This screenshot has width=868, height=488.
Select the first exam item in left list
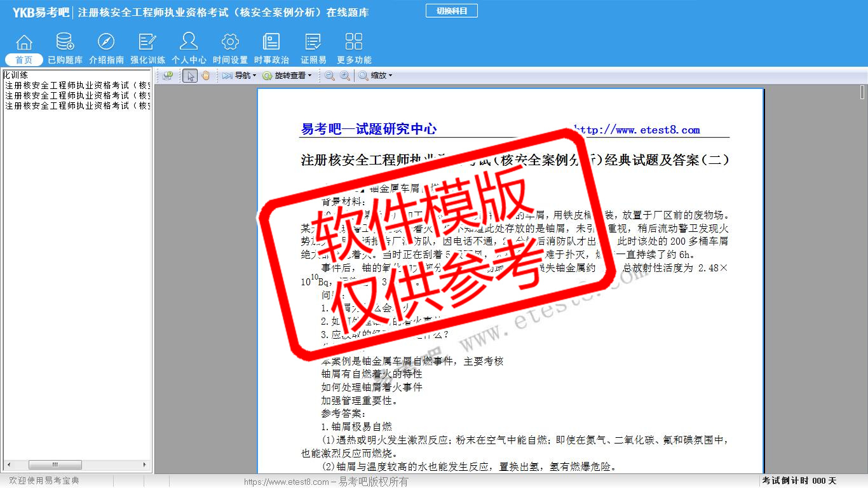pyautogui.click(x=78, y=85)
